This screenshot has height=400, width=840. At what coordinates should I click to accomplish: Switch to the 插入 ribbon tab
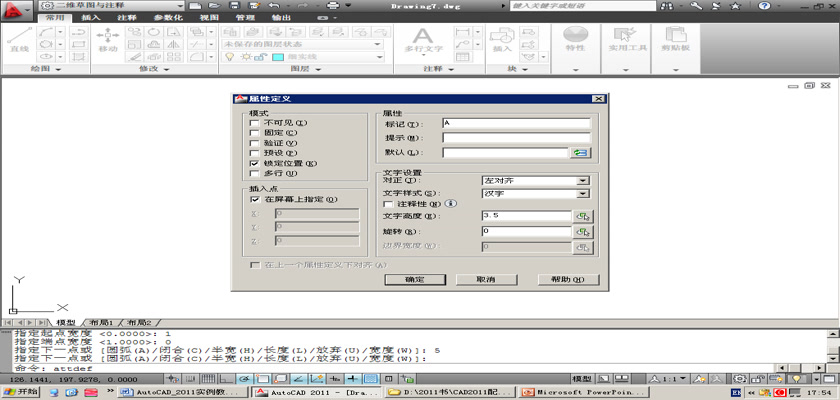[91, 18]
